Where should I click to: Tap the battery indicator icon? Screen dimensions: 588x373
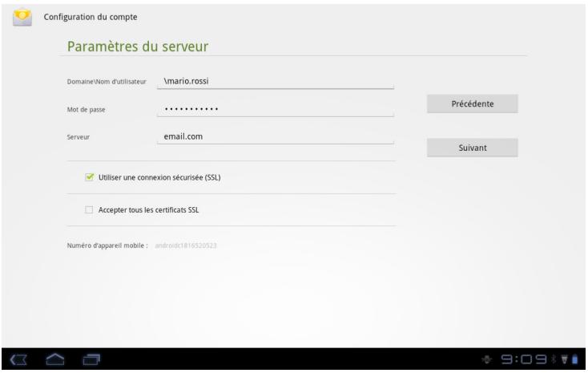575,359
